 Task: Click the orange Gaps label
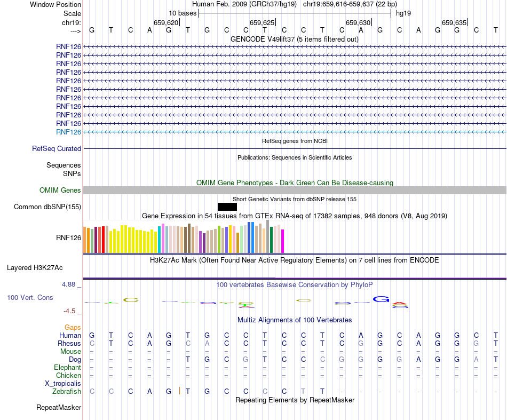[x=73, y=328]
